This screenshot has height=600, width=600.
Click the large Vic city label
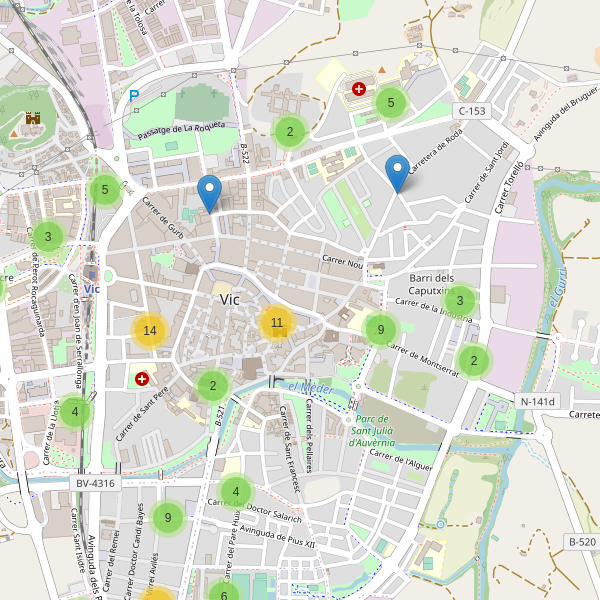coord(230,300)
